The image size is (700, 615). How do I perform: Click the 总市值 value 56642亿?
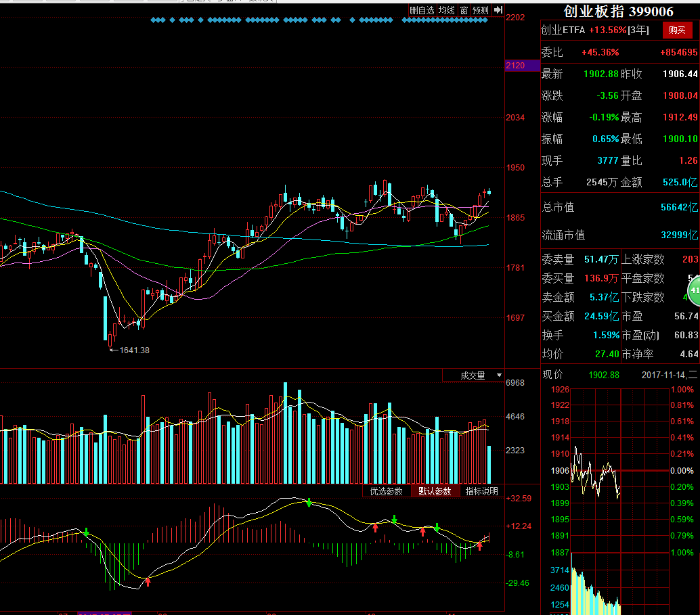(679, 207)
